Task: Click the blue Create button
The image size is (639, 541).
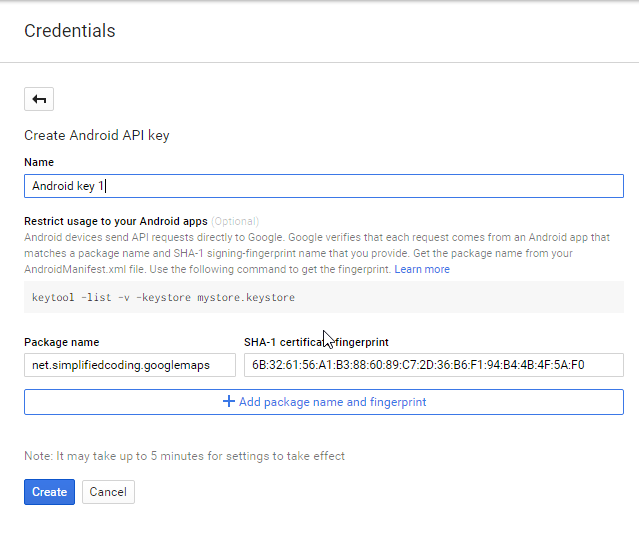Action: (49, 492)
